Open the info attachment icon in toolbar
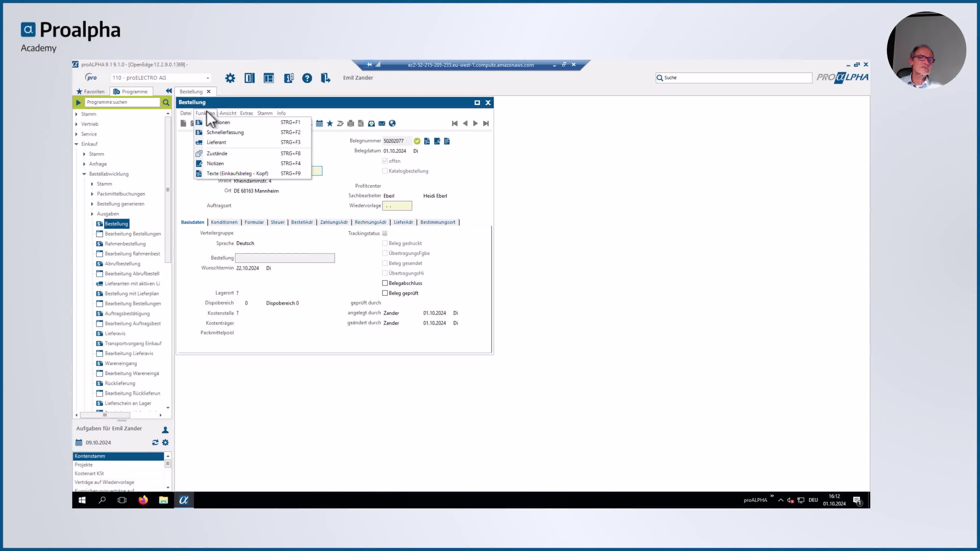980x551 pixels. click(288, 78)
